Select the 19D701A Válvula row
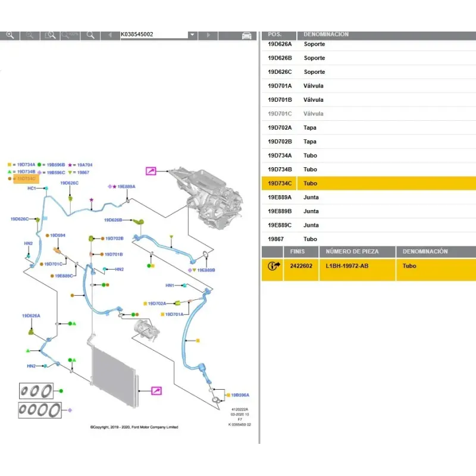 click(x=368, y=86)
